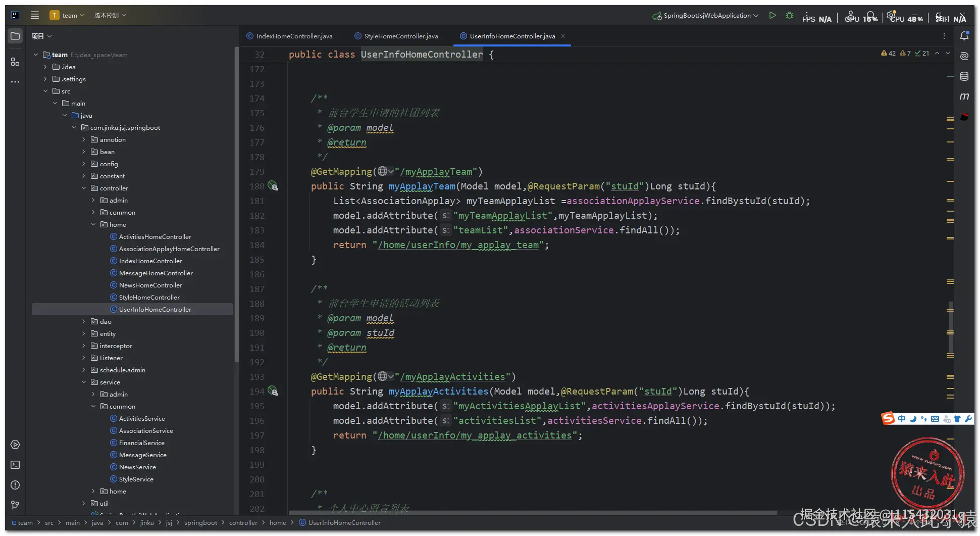This screenshot has width=980, height=536.
Task: Switch to IndexHomeController.java tab
Action: [289, 36]
